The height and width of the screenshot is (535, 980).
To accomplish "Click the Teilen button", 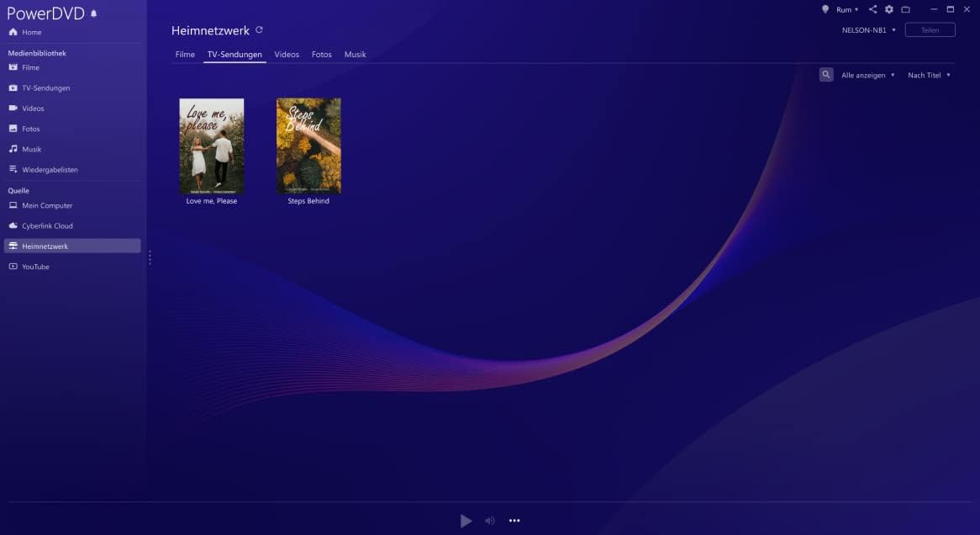I will (x=930, y=30).
